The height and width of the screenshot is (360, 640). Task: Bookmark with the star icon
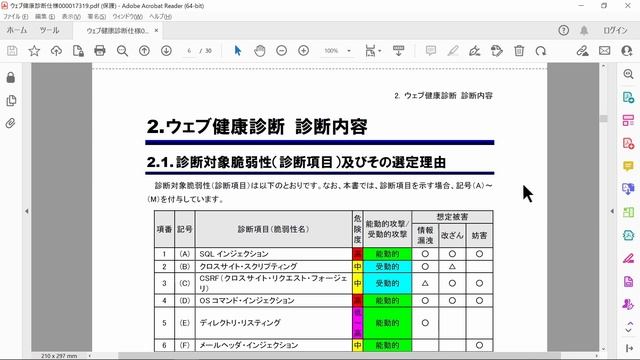tap(34, 51)
